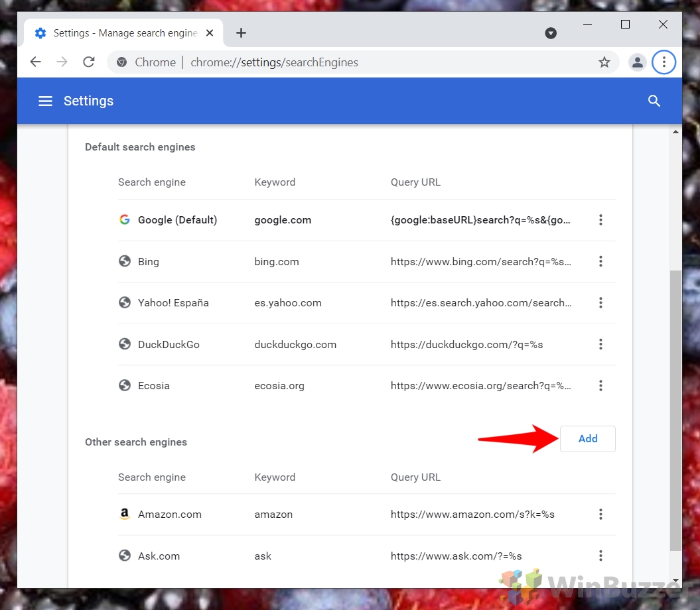Bookmark this page with the star
Screen dimensions: 700x610
[604, 62]
